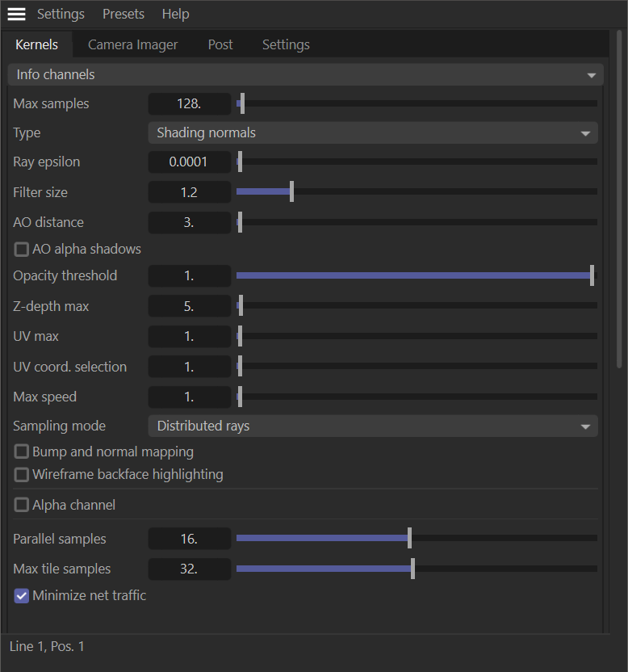Switch to the Camera Imager tab
This screenshot has width=628, height=672.
[x=132, y=44]
